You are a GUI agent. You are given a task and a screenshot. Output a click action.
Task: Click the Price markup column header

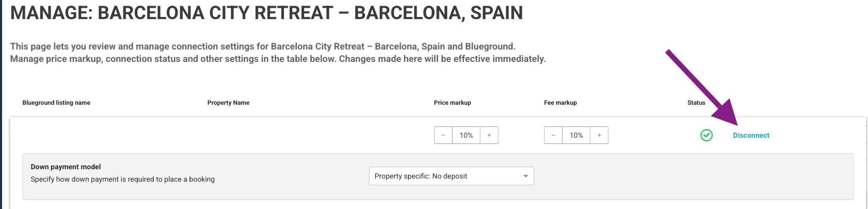[x=452, y=103]
